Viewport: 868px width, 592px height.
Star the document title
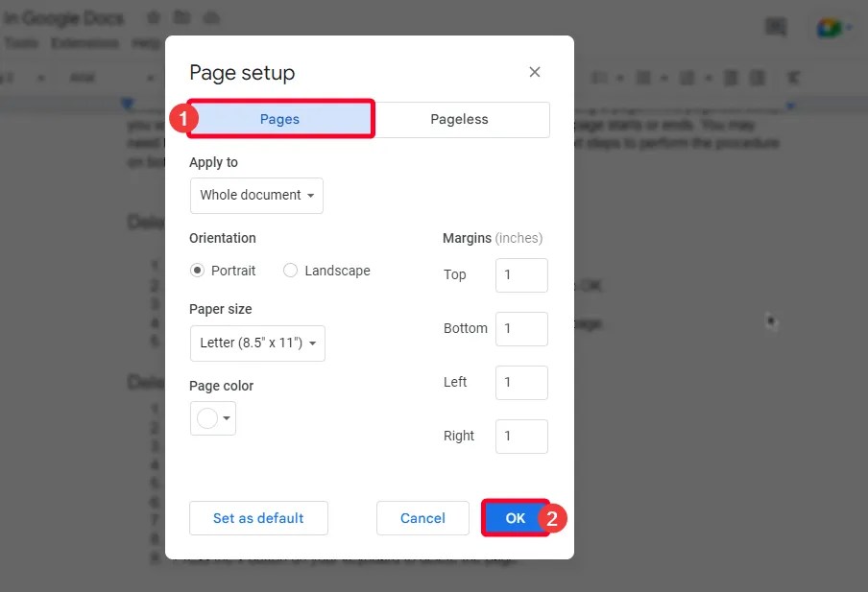154,17
